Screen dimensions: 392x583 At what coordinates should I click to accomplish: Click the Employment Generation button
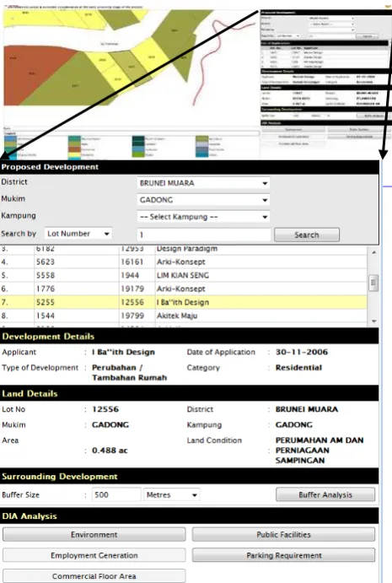pyautogui.click(x=94, y=555)
